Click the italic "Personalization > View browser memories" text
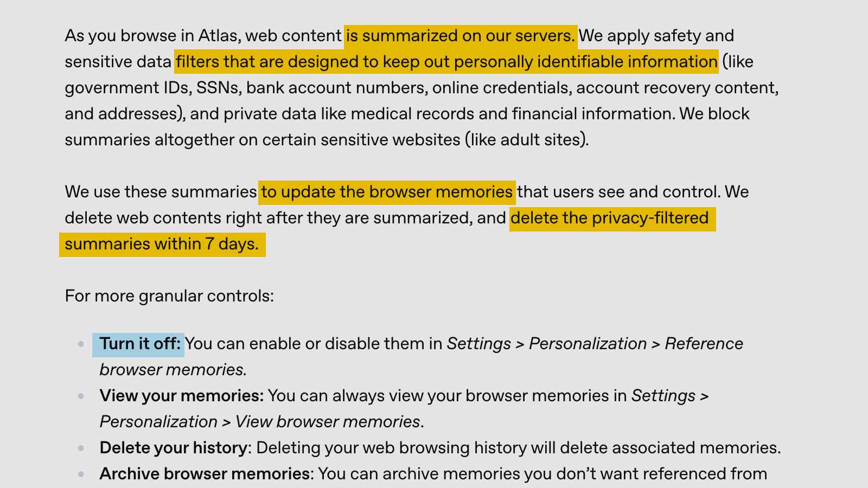868x488 pixels. pos(260,422)
